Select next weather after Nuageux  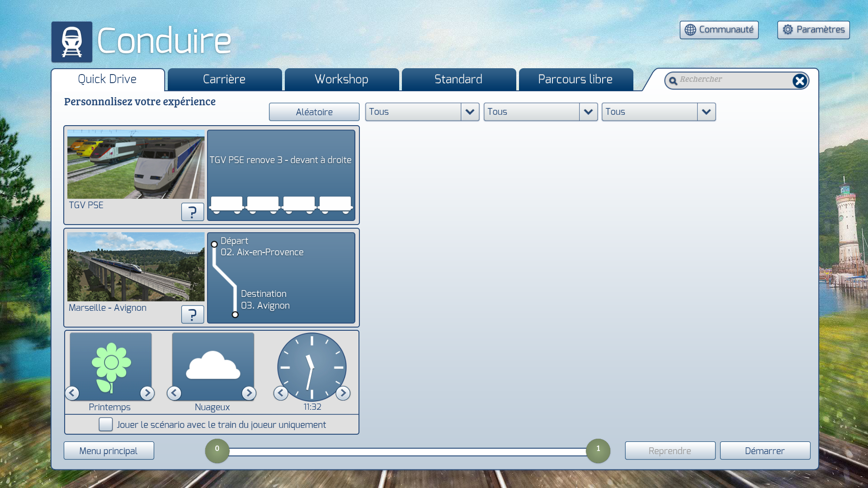(249, 393)
